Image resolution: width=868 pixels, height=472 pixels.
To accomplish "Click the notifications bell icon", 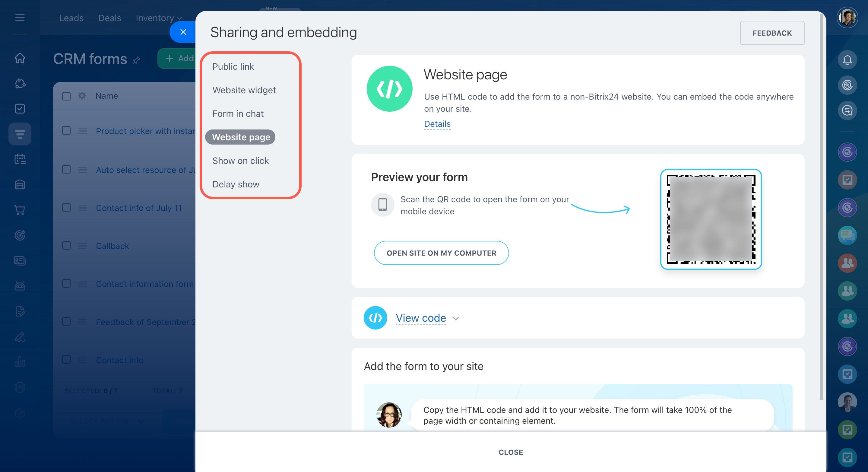I will coord(847,60).
